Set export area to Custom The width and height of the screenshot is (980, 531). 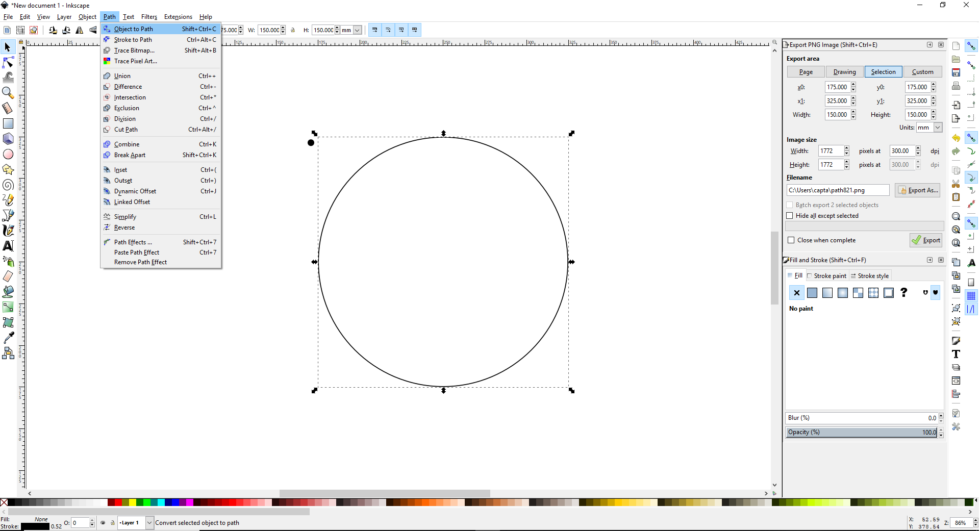click(923, 72)
